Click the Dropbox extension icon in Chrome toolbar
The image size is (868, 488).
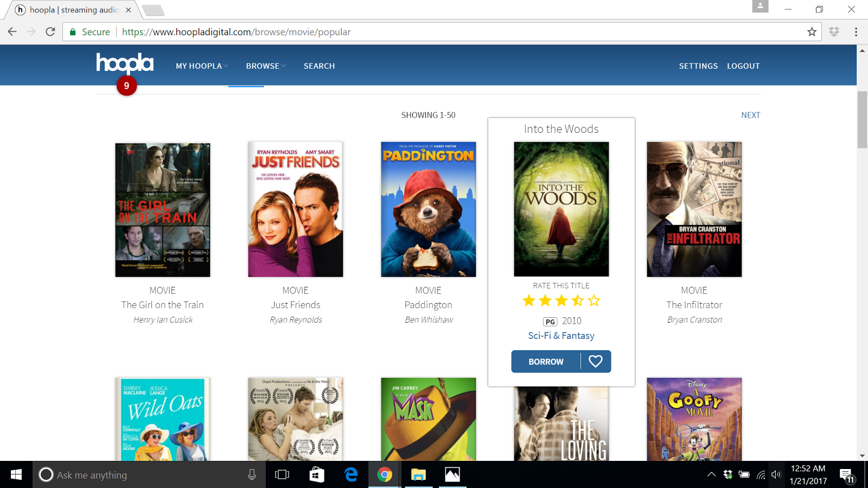tap(834, 32)
